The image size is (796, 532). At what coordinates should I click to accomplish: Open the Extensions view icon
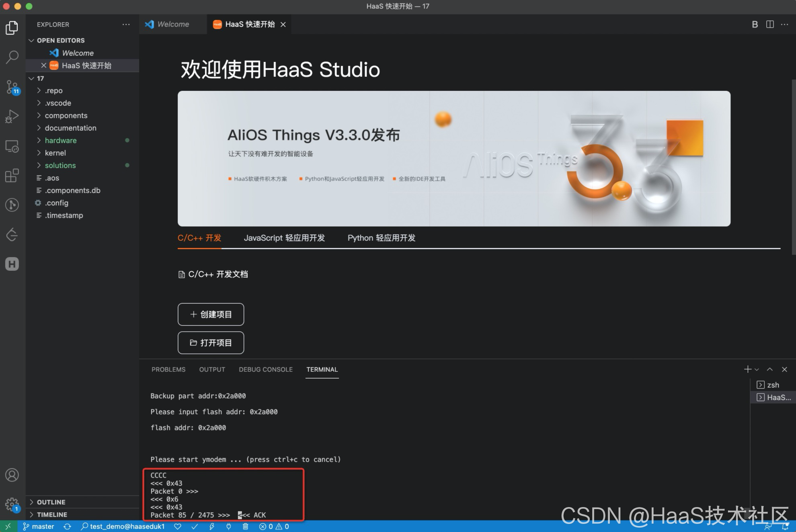pos(12,176)
